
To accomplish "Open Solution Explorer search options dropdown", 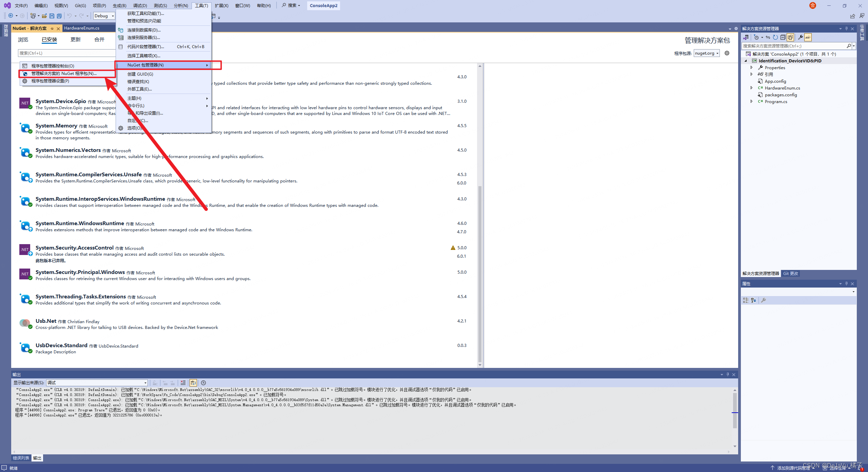I will [854, 46].
